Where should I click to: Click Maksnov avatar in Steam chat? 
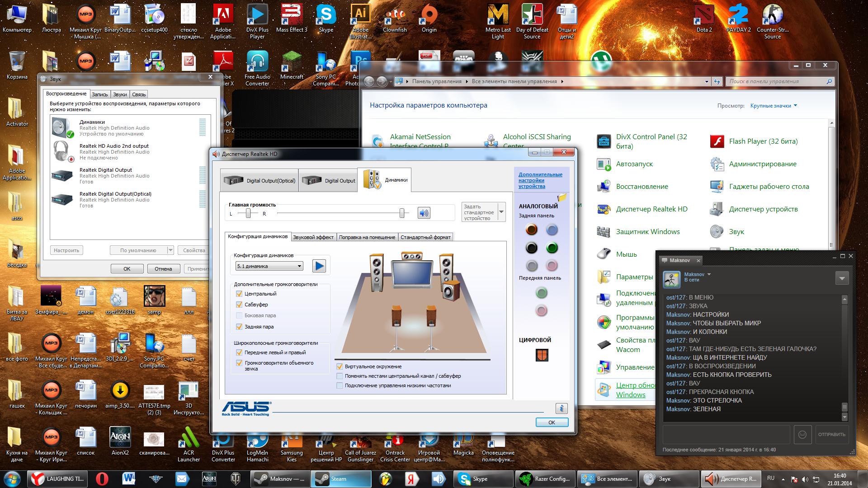(x=671, y=280)
